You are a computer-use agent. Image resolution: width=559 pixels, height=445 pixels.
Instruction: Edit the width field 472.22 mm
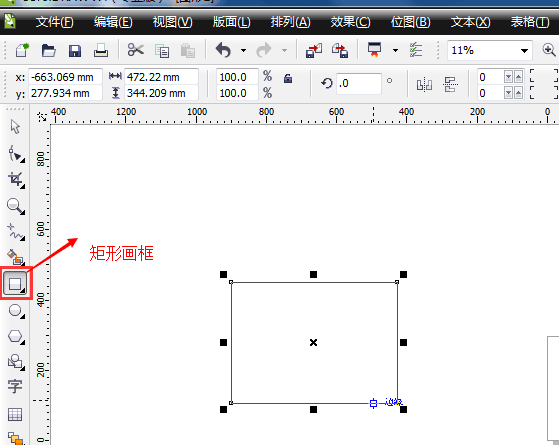tap(161, 77)
